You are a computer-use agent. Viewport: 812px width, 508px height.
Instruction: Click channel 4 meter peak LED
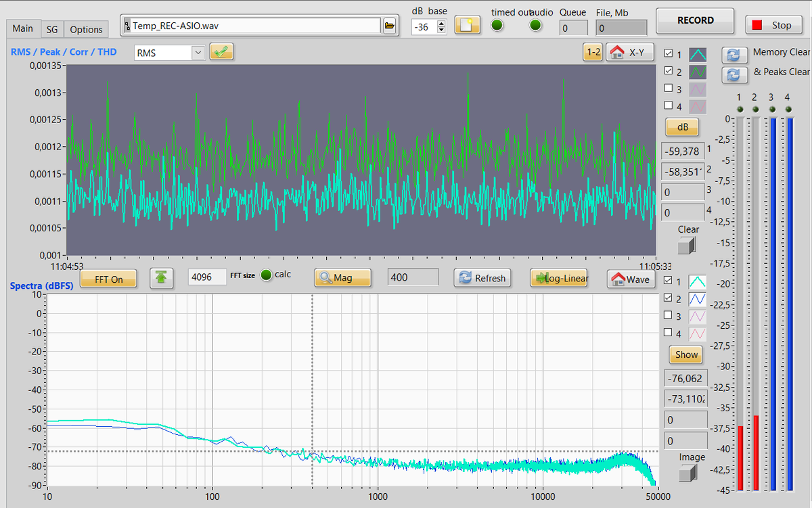tap(788, 109)
